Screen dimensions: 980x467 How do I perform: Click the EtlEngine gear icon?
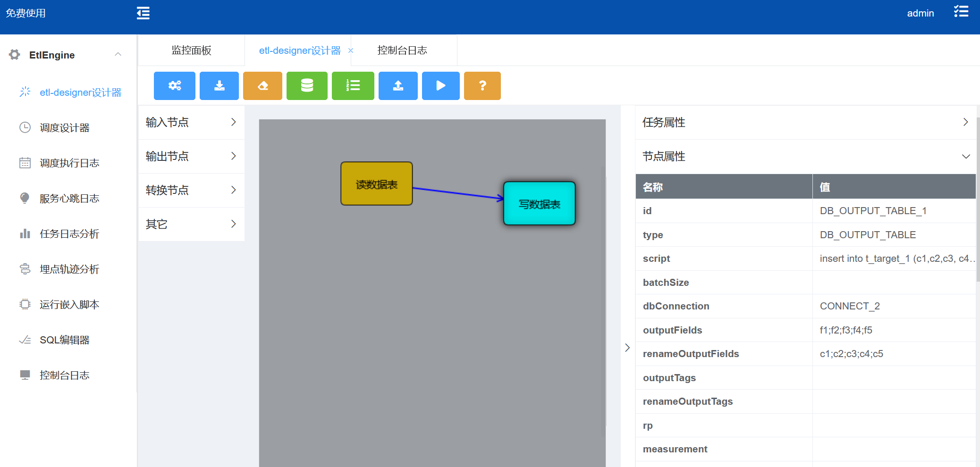[x=15, y=55]
